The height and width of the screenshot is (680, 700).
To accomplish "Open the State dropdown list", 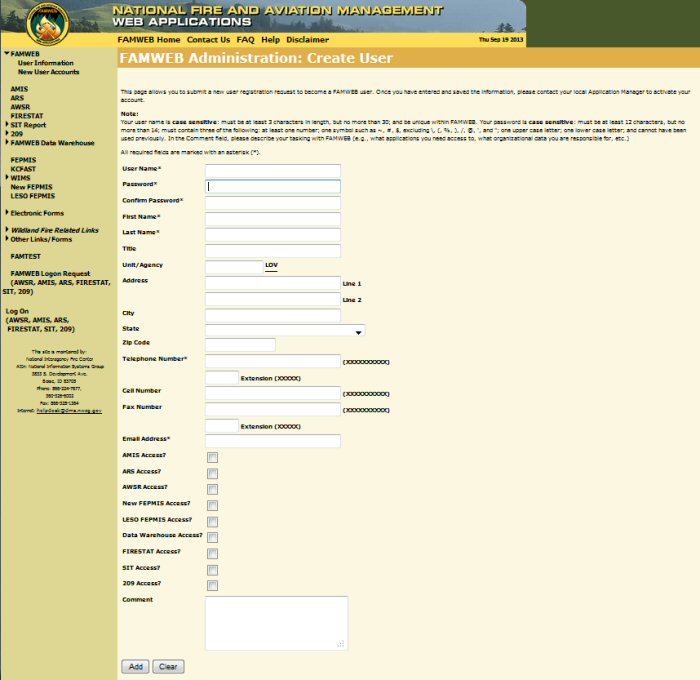I will click(285, 330).
